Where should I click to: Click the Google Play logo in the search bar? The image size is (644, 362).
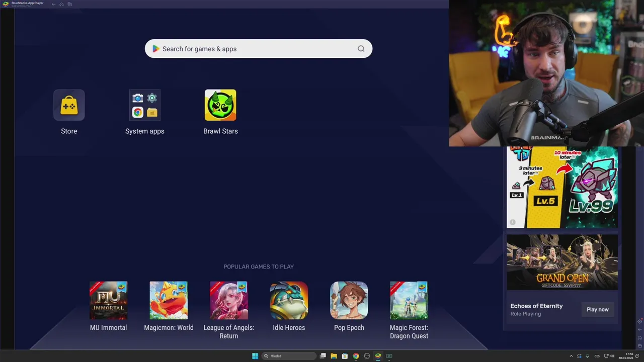156,49
